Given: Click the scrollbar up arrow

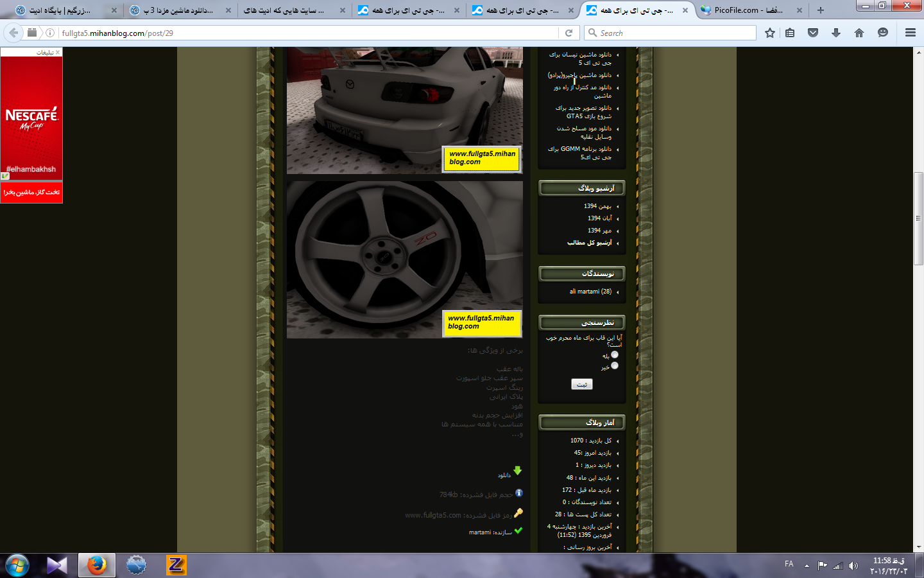Looking at the screenshot, I should coord(918,51).
